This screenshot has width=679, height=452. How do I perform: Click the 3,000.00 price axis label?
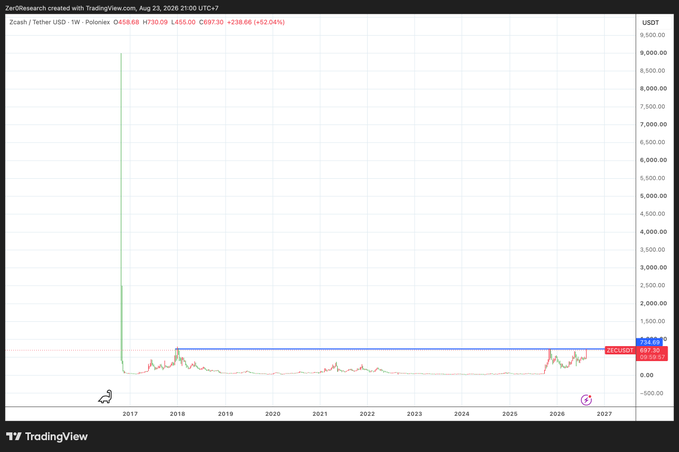point(653,267)
